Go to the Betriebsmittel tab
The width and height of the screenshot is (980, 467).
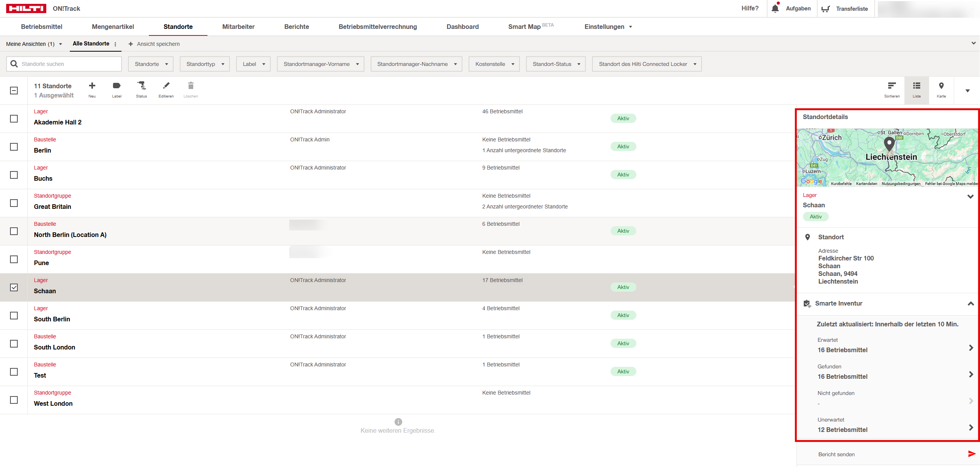click(42, 27)
